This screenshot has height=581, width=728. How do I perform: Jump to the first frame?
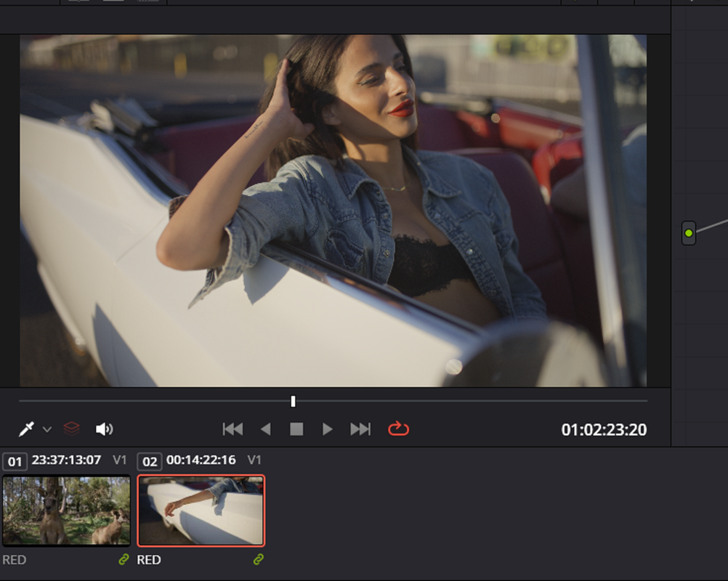[x=232, y=428]
